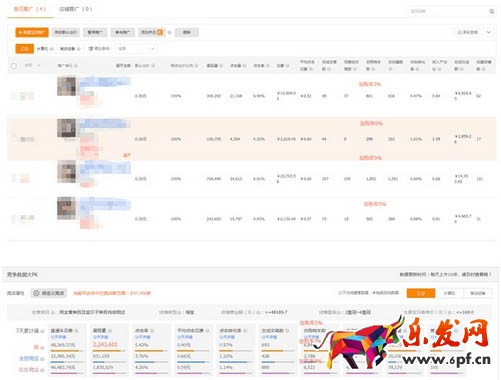The image size is (501, 380).
Task: Click the gear icon beside 自定义筛选
Action: coord(36,293)
